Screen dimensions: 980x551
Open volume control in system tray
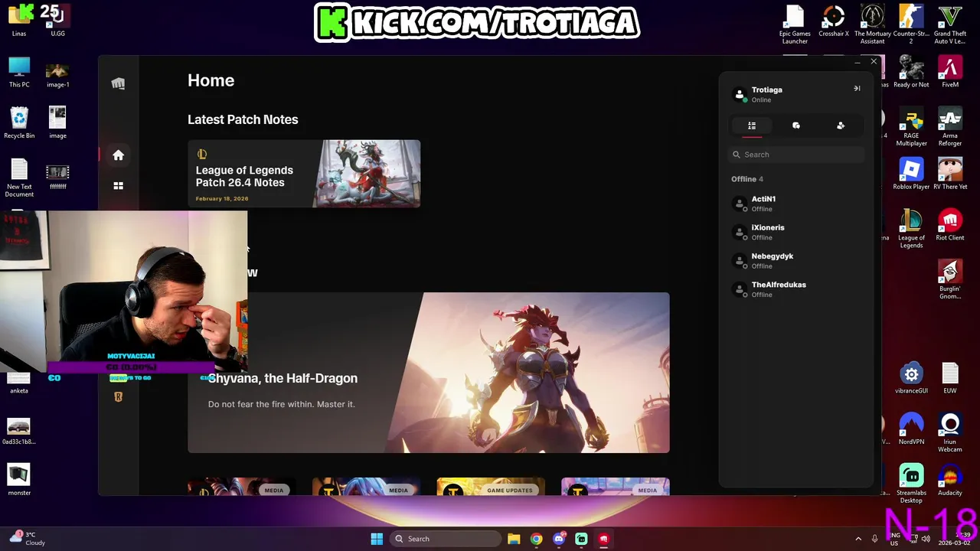tap(926, 539)
